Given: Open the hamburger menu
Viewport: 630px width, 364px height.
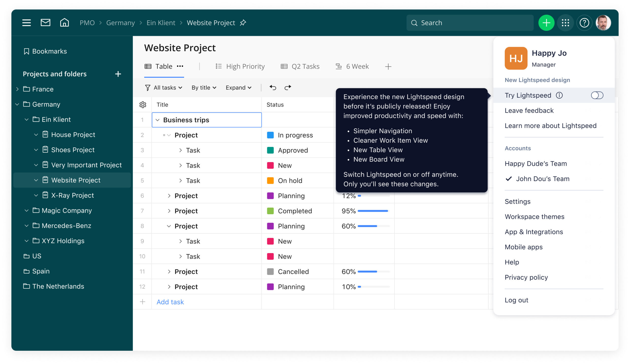Looking at the screenshot, I should click(x=26, y=23).
